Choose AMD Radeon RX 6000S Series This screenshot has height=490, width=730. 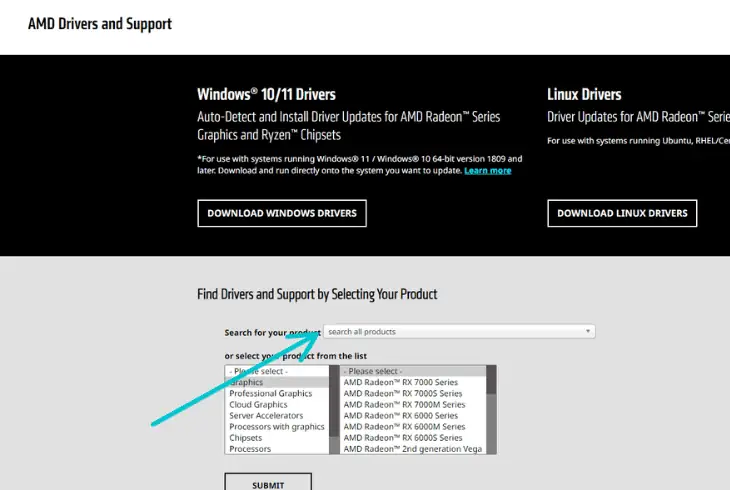pyautogui.click(x=413, y=438)
